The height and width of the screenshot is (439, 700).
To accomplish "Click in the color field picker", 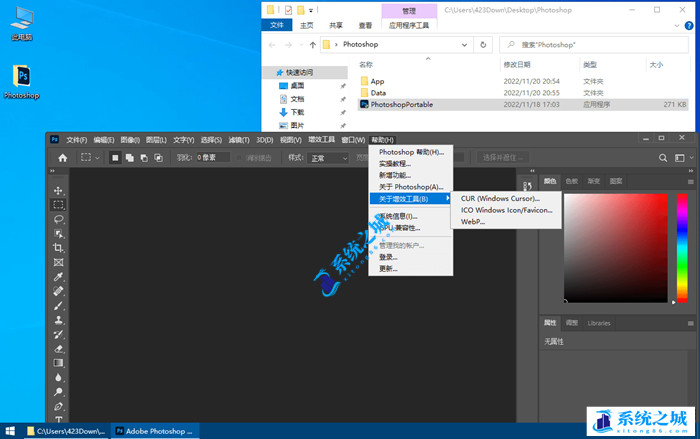I will [x=616, y=248].
